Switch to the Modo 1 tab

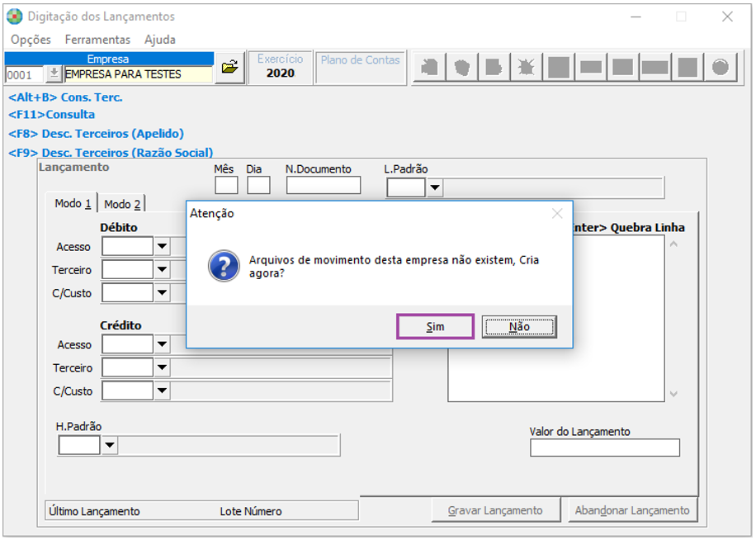73,203
